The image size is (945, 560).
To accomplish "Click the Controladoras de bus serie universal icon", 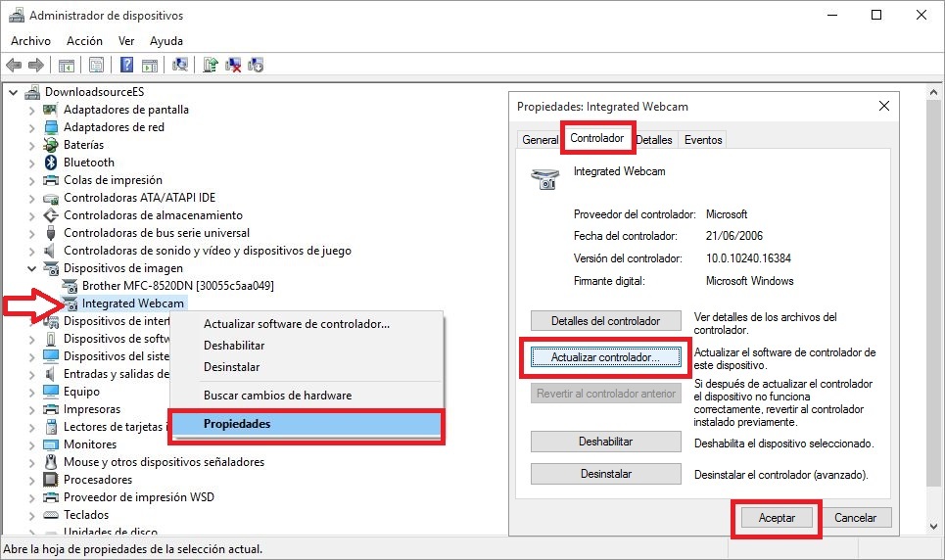I will (51, 233).
